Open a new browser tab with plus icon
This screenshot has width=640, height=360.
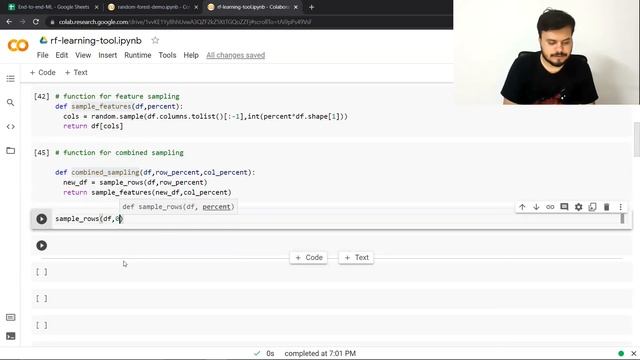pos(311,7)
